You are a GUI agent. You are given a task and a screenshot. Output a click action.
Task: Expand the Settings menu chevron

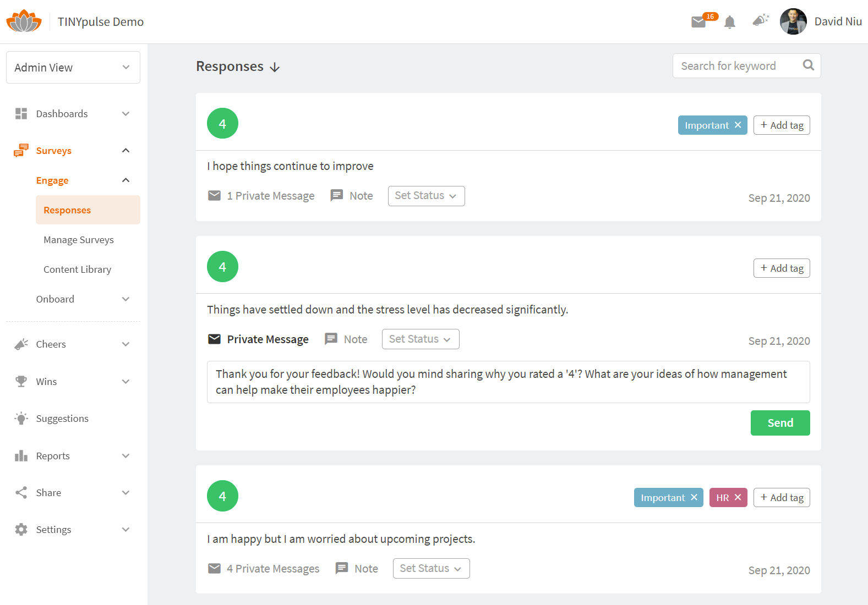pyautogui.click(x=125, y=529)
